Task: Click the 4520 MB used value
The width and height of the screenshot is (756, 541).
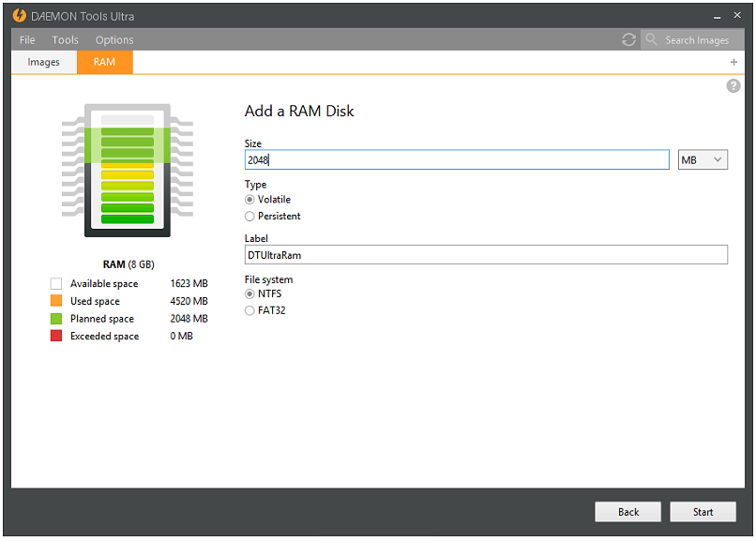Action: [189, 301]
